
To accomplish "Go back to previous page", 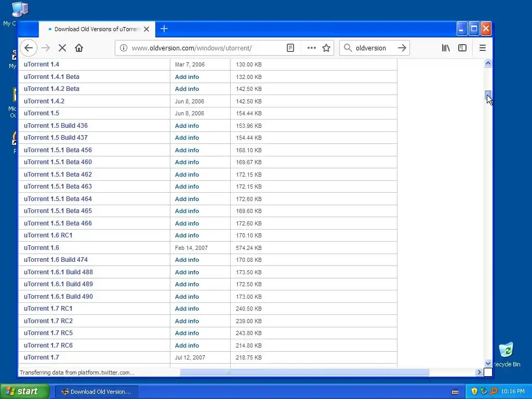I will [x=29, y=48].
